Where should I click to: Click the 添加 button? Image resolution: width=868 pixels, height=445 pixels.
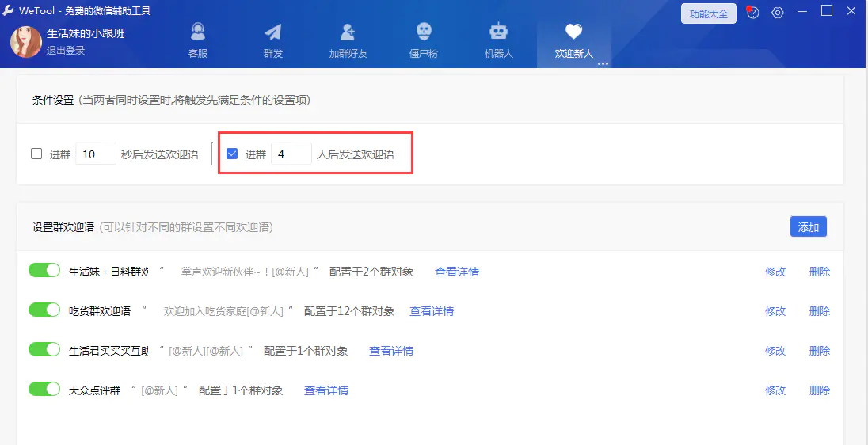click(x=808, y=226)
